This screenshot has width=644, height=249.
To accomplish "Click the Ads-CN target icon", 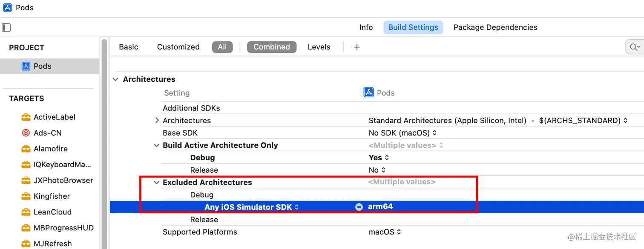I will click(26, 133).
